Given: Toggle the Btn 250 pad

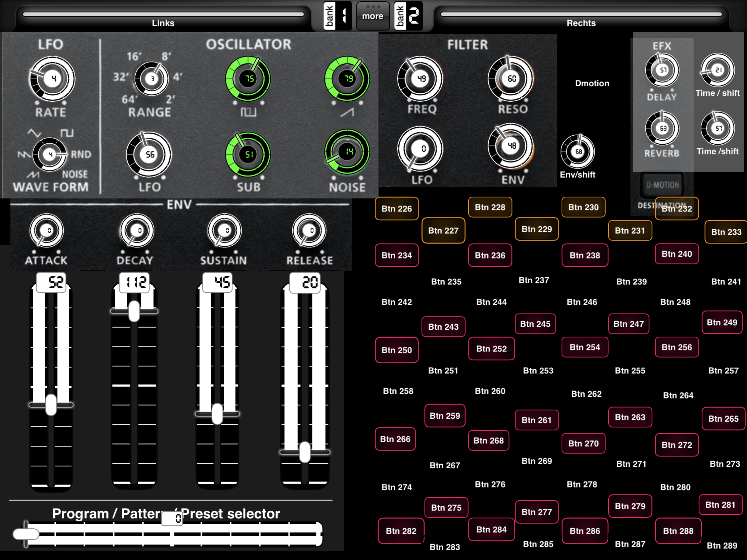Looking at the screenshot, I should (396, 350).
